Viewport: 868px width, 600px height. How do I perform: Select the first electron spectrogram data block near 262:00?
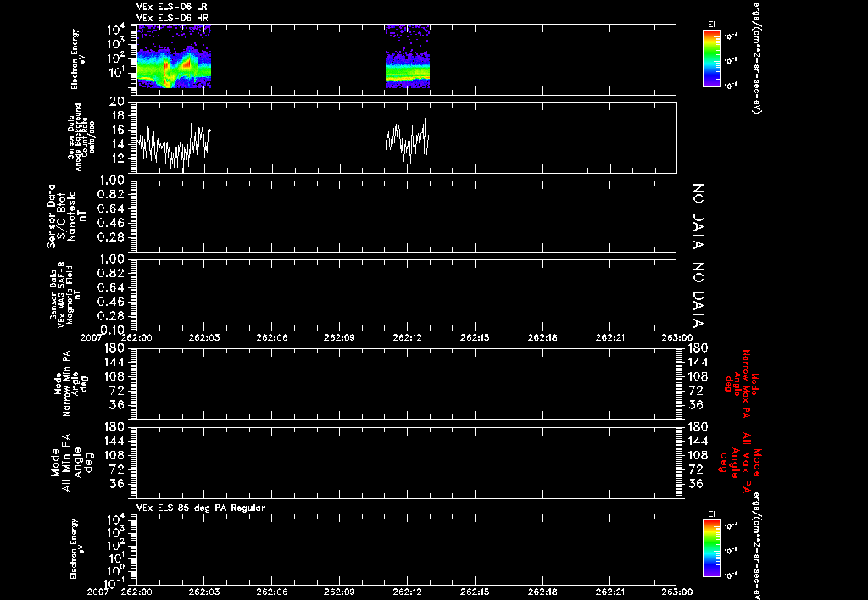coord(174,56)
